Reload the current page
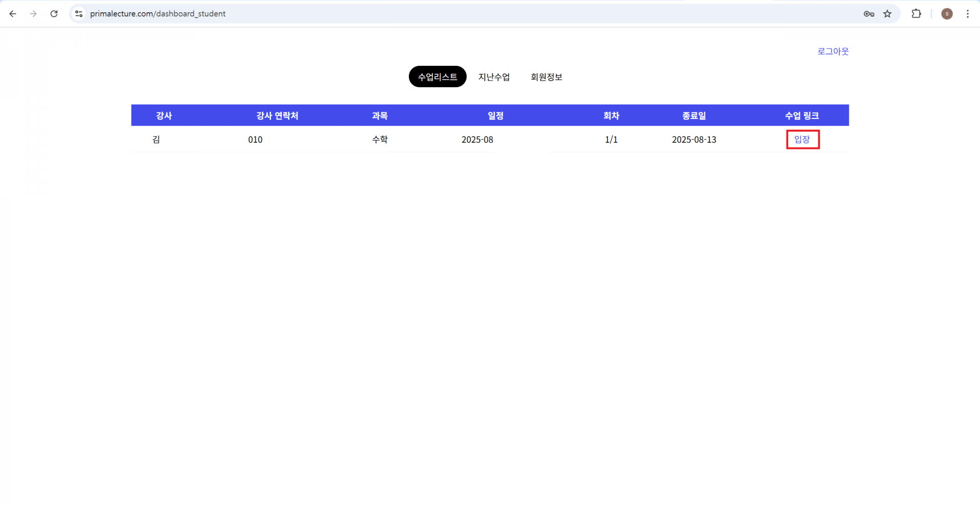 click(x=54, y=14)
